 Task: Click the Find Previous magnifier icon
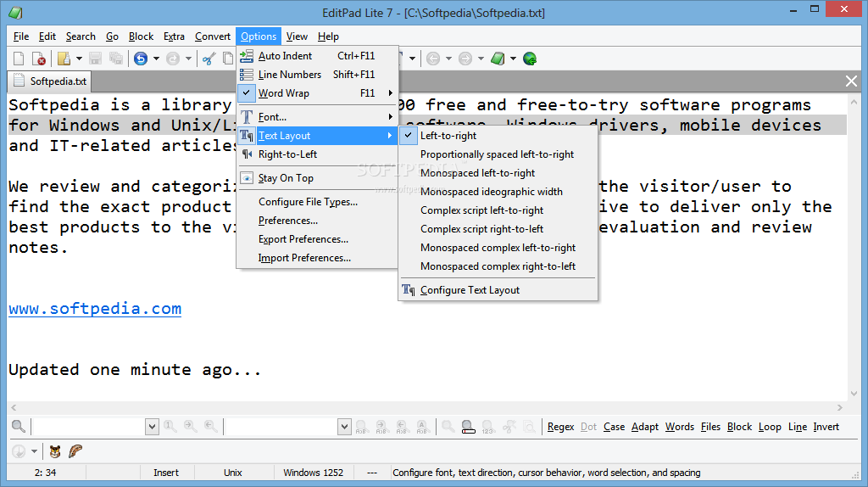(210, 426)
